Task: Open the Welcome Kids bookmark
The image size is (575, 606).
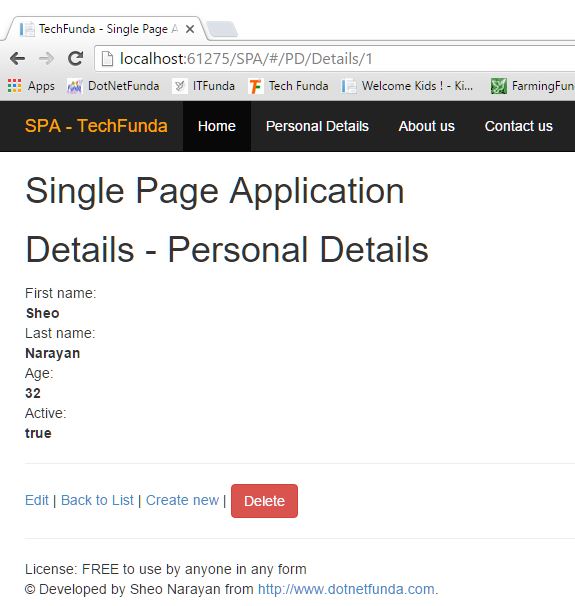Action: [x=407, y=86]
